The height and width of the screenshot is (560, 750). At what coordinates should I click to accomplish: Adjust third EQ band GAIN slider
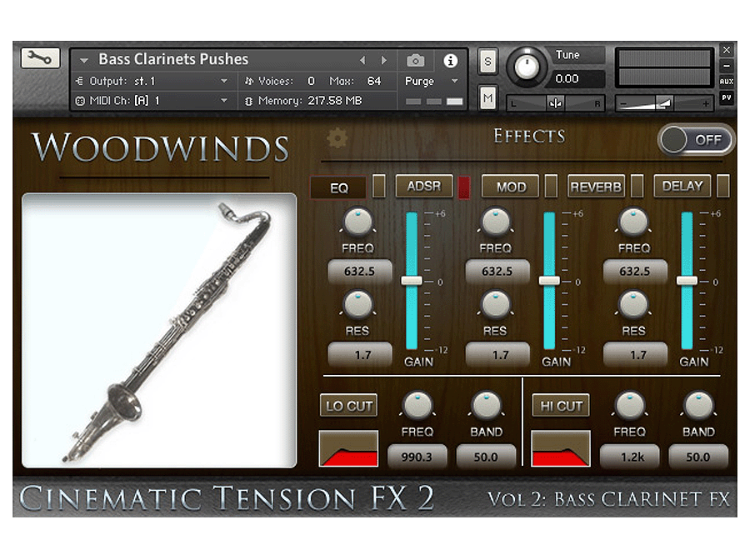687,281
